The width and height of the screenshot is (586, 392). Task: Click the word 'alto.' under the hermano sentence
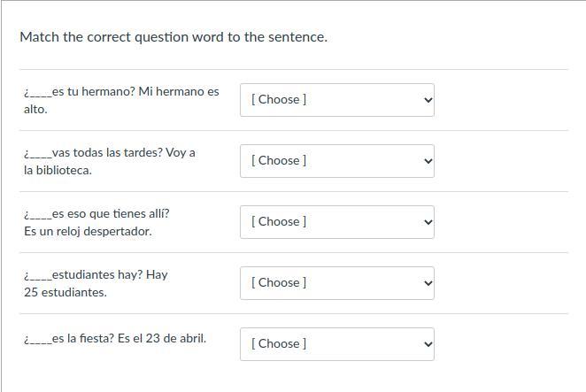coord(35,109)
